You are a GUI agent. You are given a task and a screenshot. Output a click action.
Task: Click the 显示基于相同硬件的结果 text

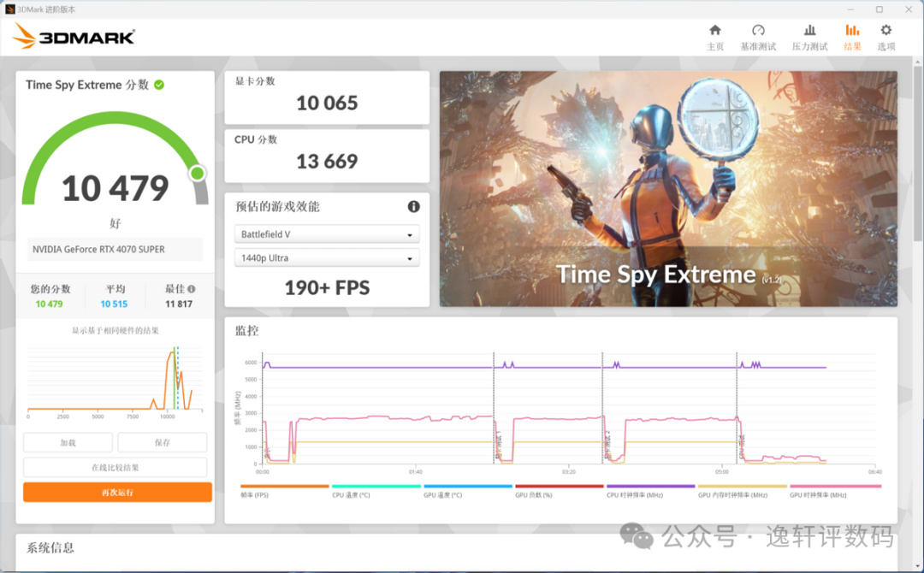(115, 330)
